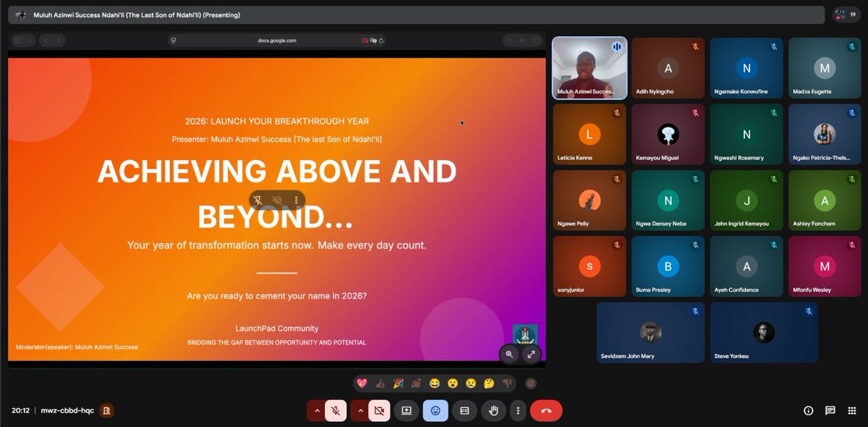Unmute your microphone
This screenshot has width=868, height=427.
coord(336,410)
